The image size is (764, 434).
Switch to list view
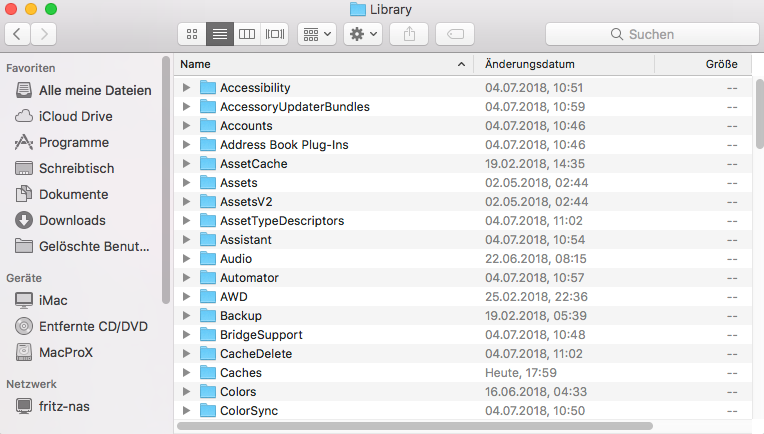220,34
